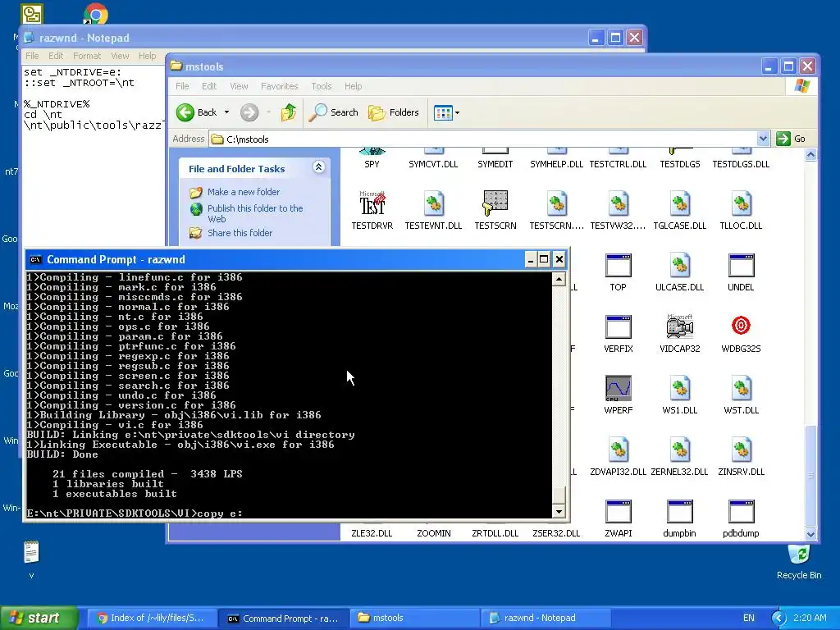Select the dumpbin program icon
The image size is (840, 630).
point(680,512)
